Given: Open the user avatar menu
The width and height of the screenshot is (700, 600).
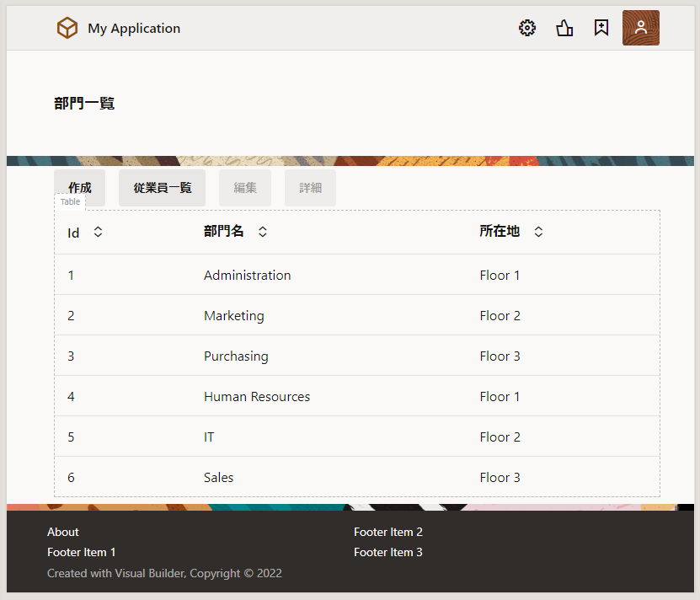Looking at the screenshot, I should pos(640,28).
